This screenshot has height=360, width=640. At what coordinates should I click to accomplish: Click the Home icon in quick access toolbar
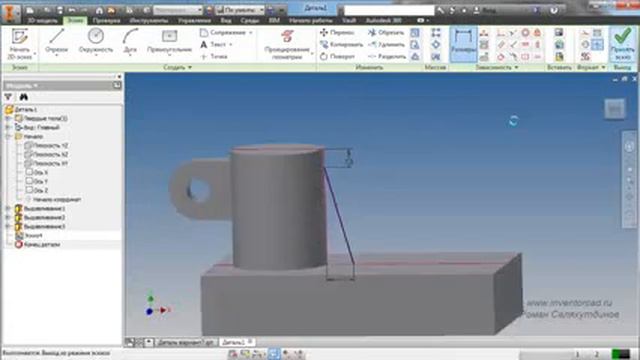[x=99, y=10]
